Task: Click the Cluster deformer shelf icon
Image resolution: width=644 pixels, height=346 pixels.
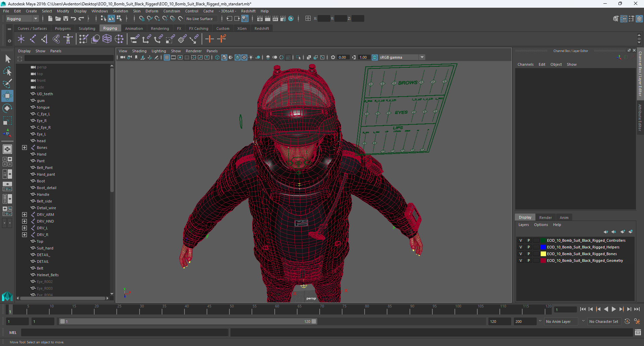Action: 119,39
